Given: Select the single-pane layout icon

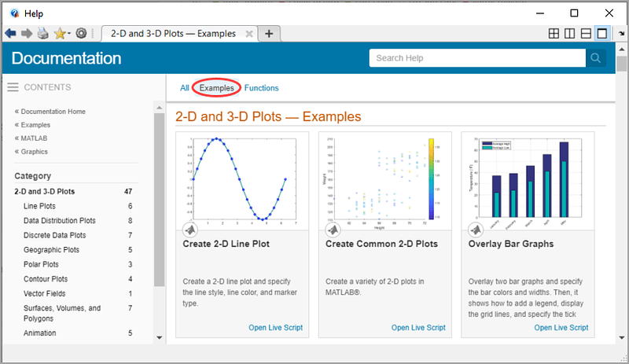Looking at the screenshot, I should pyautogui.click(x=601, y=34).
